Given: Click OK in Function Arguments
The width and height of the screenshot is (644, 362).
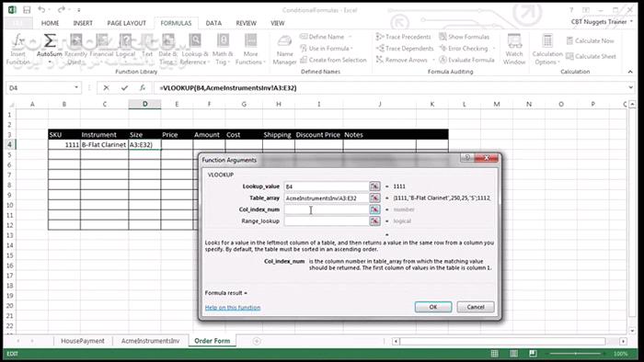Looking at the screenshot, I should pyautogui.click(x=433, y=307).
